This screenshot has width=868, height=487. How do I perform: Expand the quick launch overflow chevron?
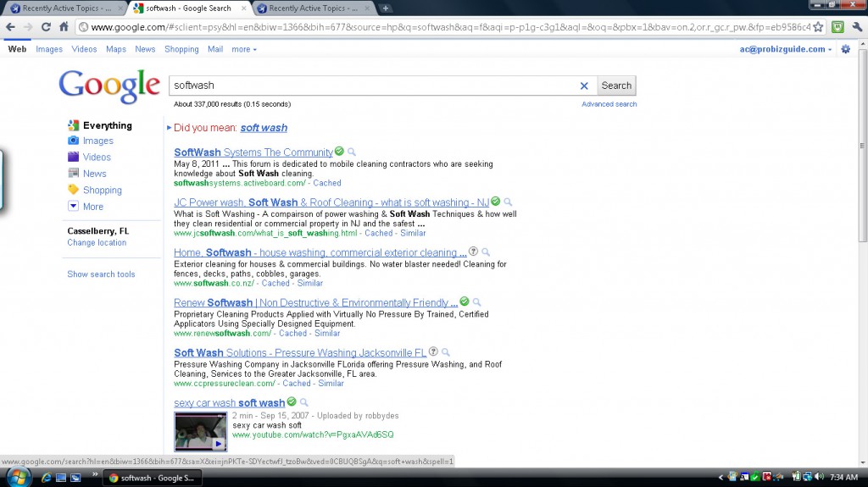(x=95, y=474)
